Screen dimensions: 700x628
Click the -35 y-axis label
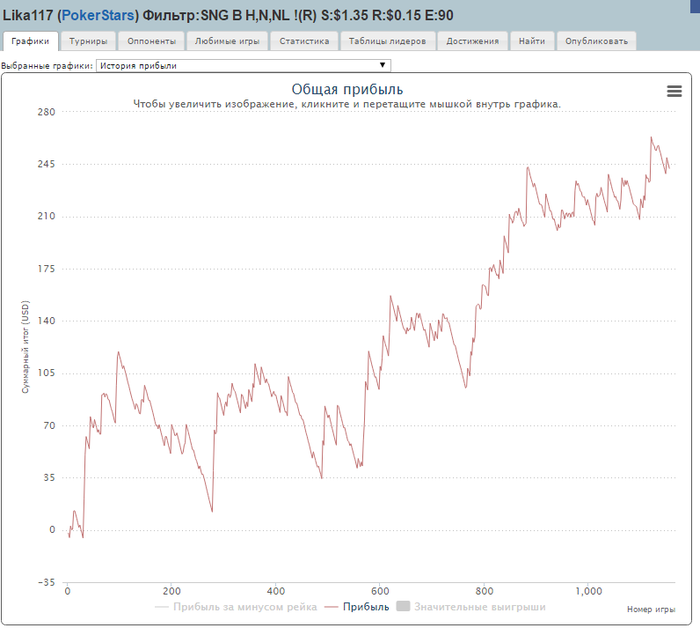pos(46,582)
